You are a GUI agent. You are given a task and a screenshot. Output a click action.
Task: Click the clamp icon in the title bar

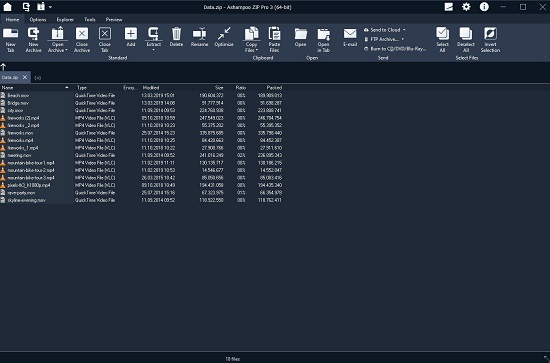pyautogui.click(x=26, y=7)
